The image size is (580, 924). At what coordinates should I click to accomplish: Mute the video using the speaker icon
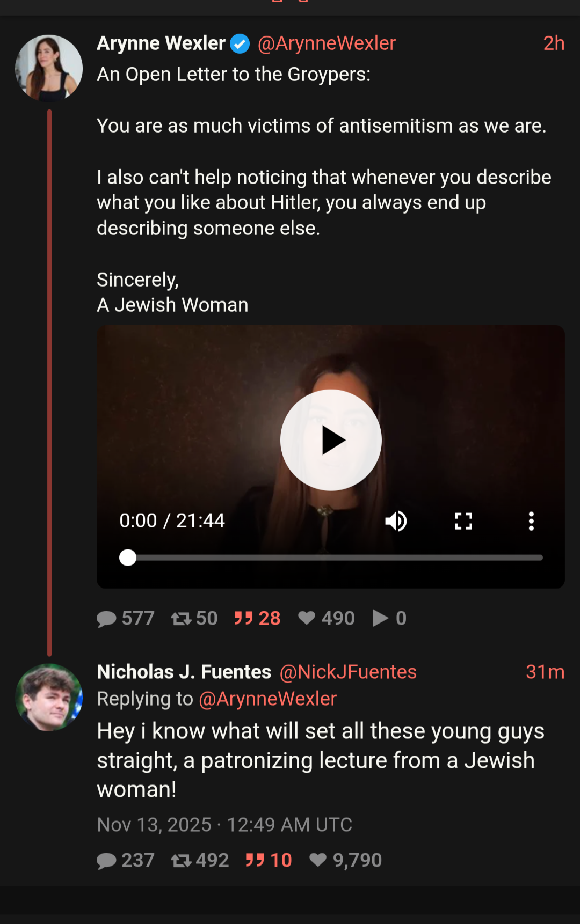(x=396, y=521)
